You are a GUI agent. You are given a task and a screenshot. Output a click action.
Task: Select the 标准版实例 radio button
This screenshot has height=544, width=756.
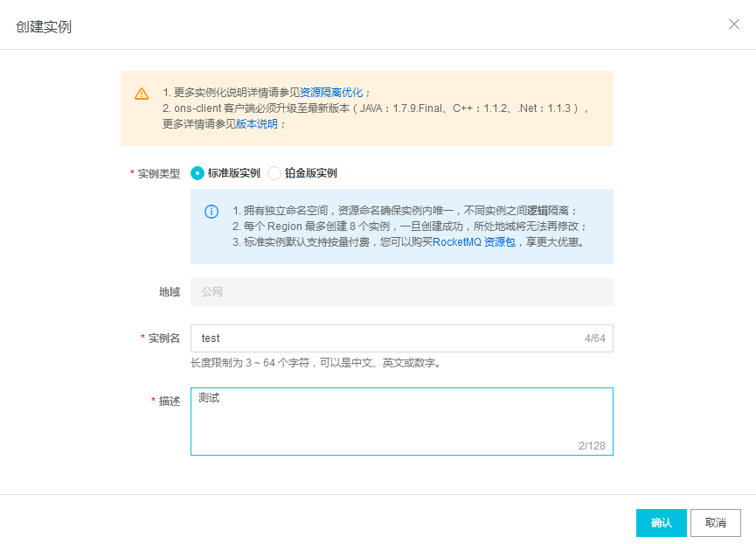pos(198,173)
